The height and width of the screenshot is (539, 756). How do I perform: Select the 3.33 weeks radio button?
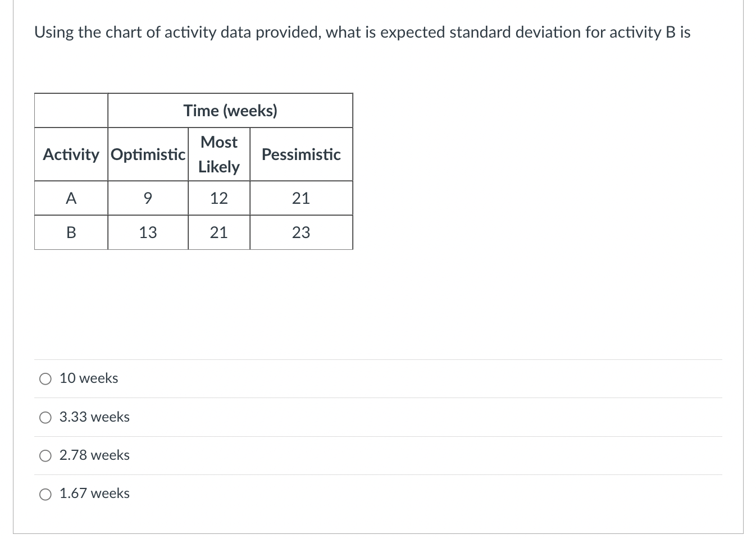45,417
